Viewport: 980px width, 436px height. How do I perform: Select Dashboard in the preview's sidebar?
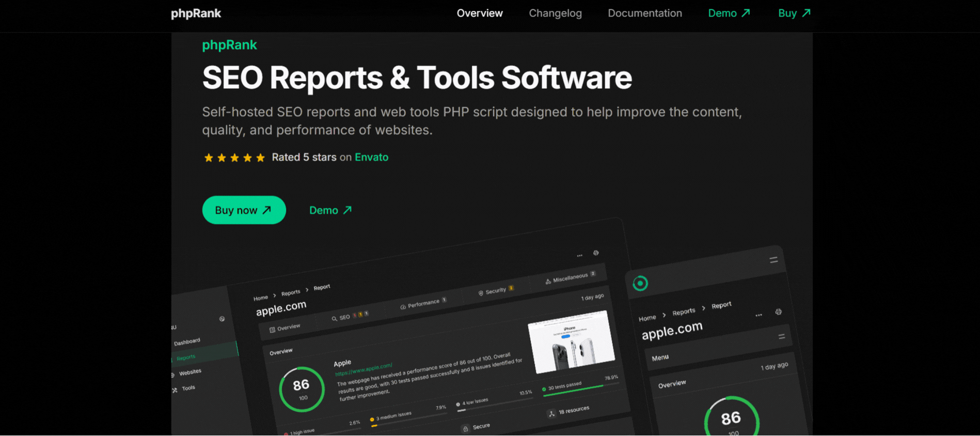click(187, 342)
